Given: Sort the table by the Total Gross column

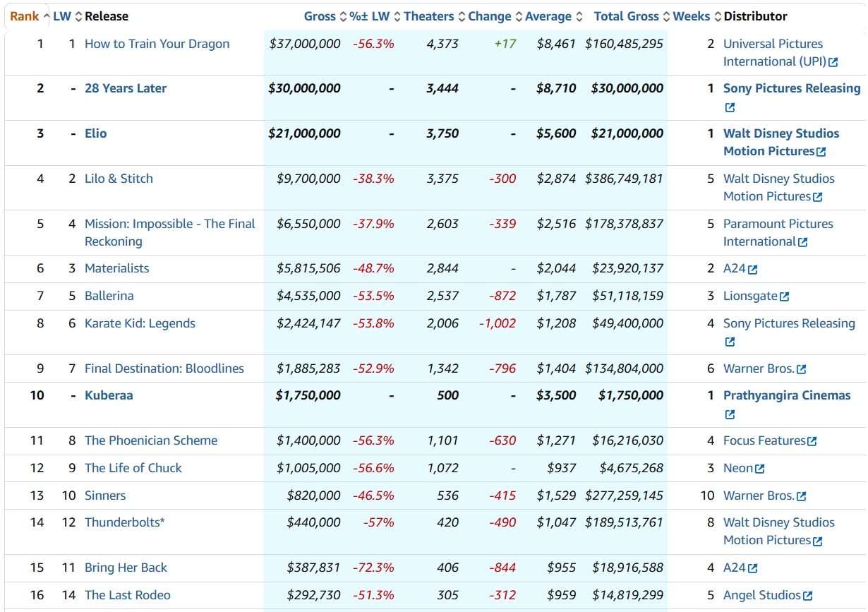Looking at the screenshot, I should coord(632,16).
